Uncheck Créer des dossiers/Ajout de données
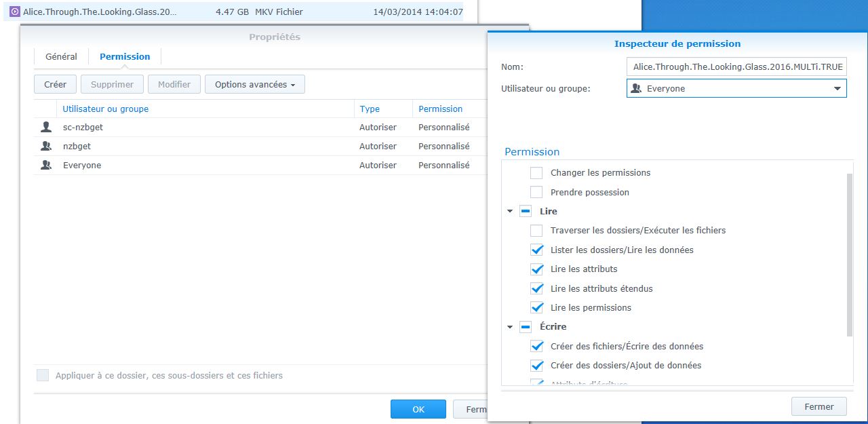 536,365
